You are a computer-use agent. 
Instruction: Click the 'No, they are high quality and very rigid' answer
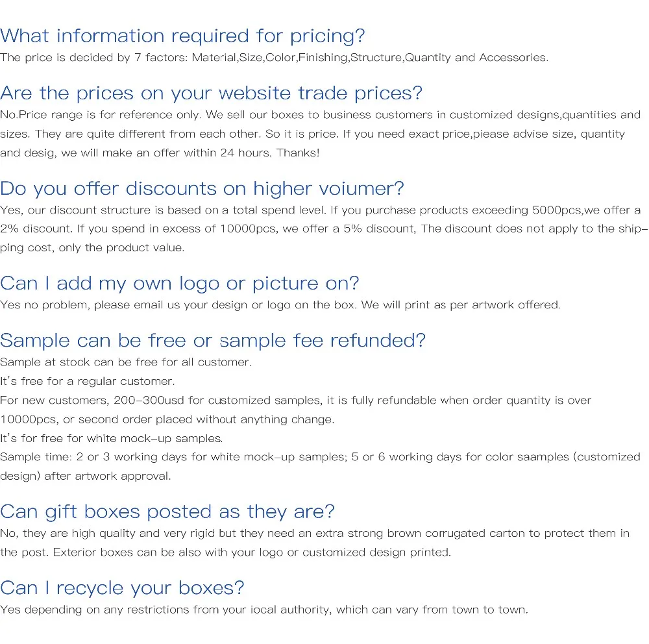point(315,534)
